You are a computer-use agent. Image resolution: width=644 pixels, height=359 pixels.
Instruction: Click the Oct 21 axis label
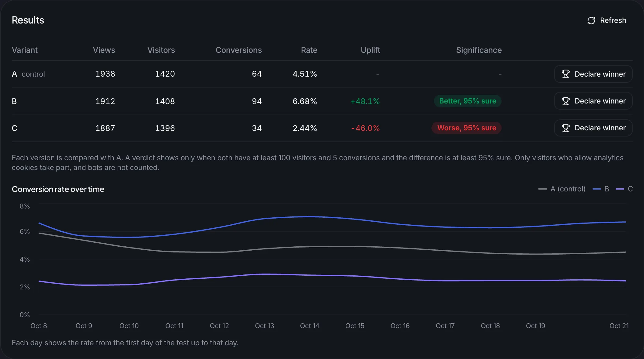(x=619, y=326)
